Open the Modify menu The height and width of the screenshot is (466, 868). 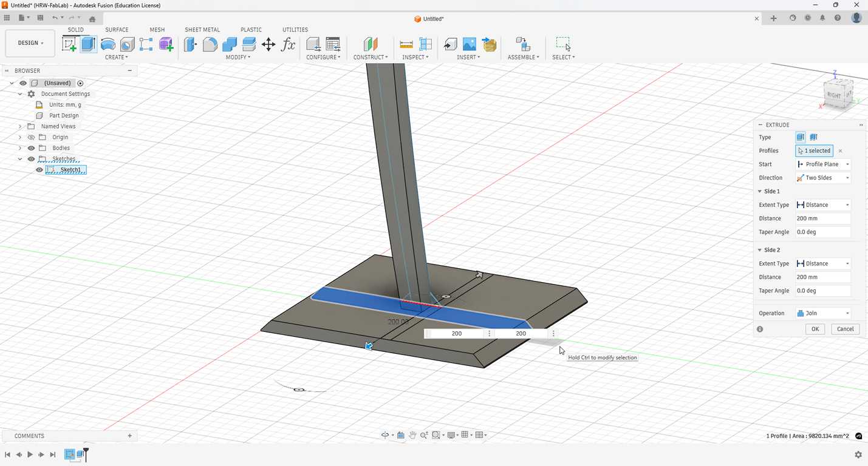(238, 57)
